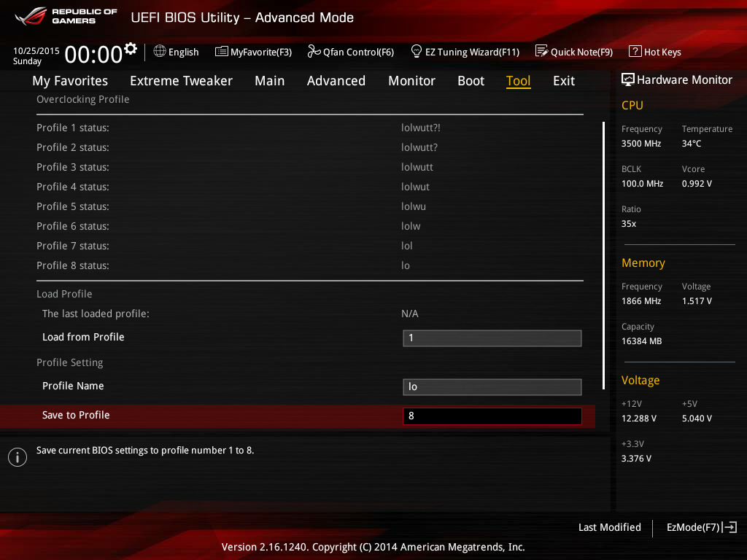This screenshot has height=560, width=747.
Task: Click the Capacity 16384 MB value
Action: [x=642, y=341]
